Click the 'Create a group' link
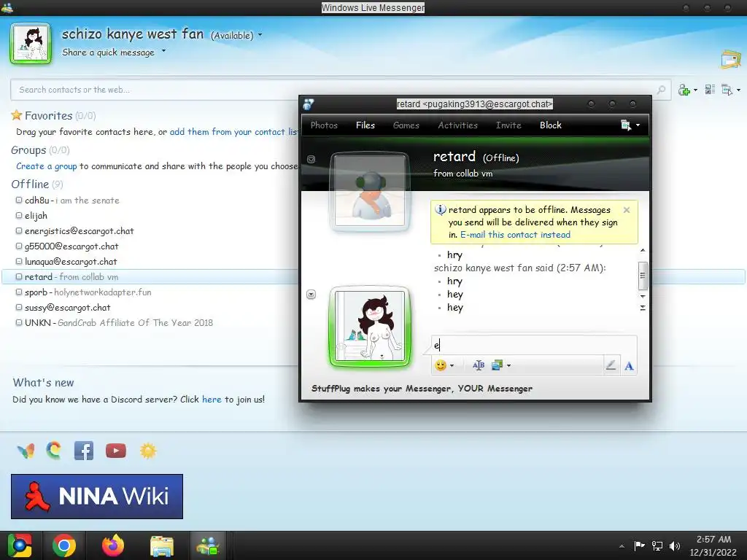The height and width of the screenshot is (560, 747). (46, 166)
